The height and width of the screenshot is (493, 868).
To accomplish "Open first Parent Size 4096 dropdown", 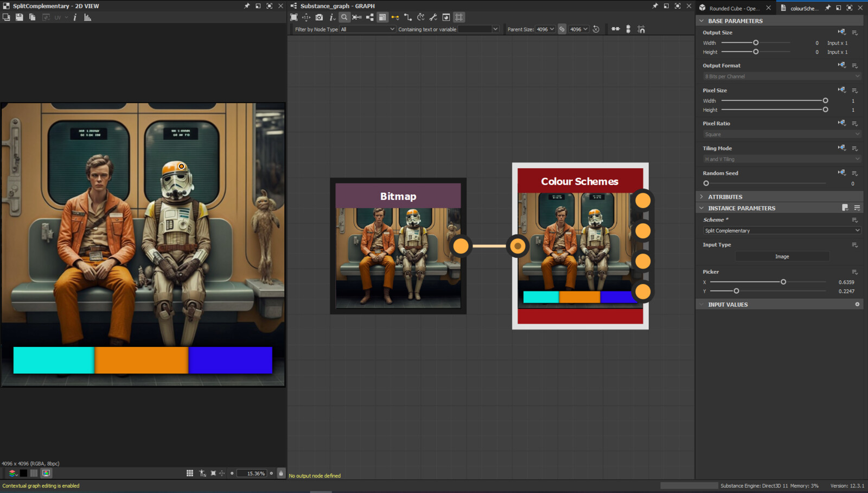I will point(545,29).
